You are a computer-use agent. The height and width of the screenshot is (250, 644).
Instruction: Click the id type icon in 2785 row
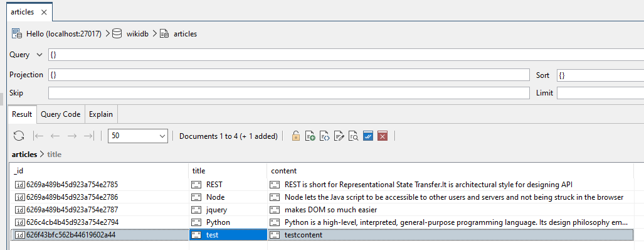coord(19,185)
